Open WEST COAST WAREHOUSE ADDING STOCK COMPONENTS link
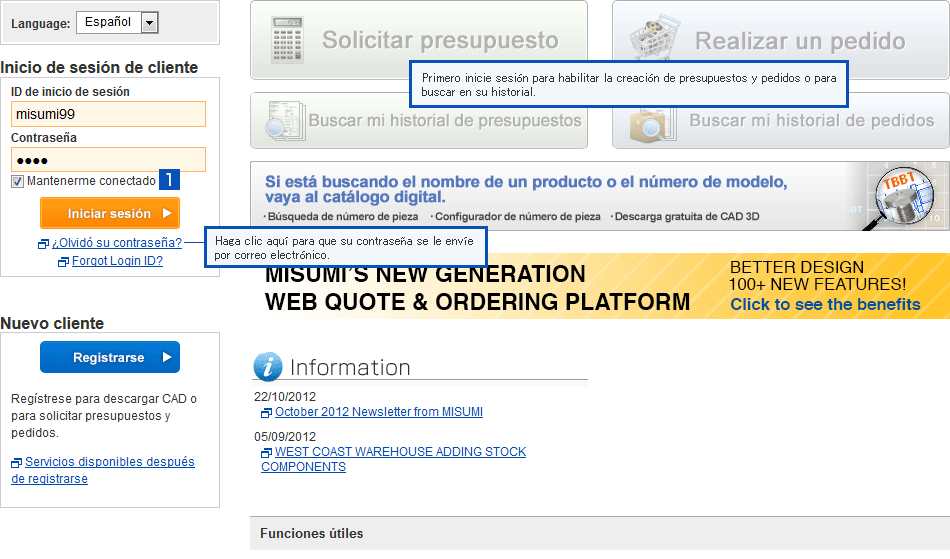The width and height of the screenshot is (950, 559). tap(393, 459)
